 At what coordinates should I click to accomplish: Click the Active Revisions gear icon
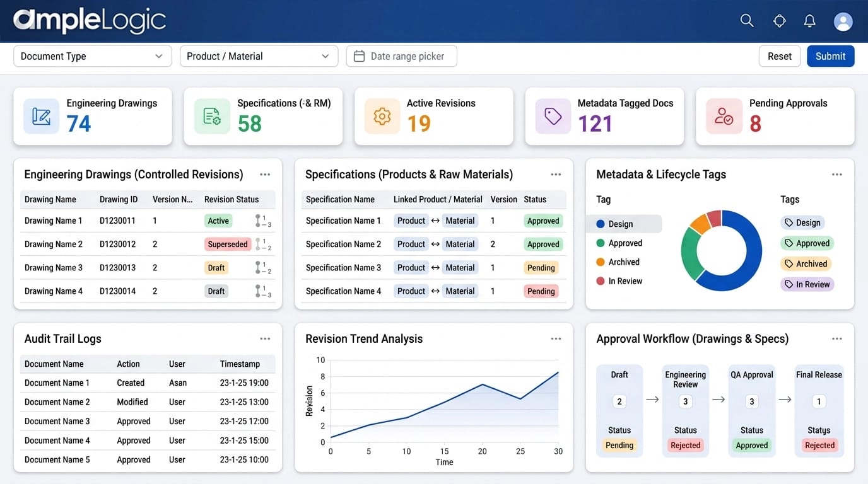coord(382,116)
